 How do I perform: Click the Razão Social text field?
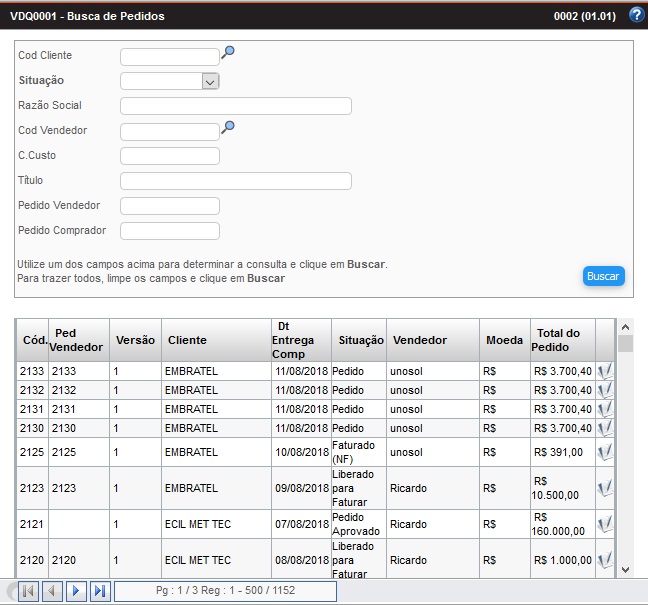coord(236,106)
